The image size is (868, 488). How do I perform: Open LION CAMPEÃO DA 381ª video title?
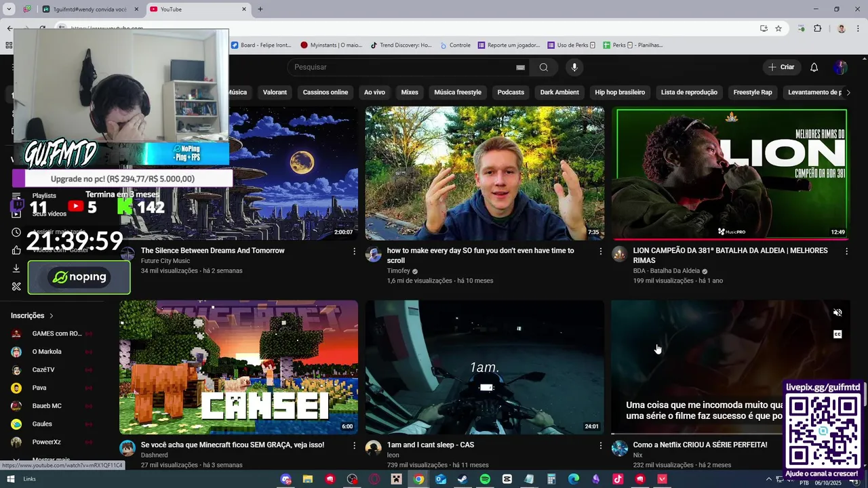[730, 256]
